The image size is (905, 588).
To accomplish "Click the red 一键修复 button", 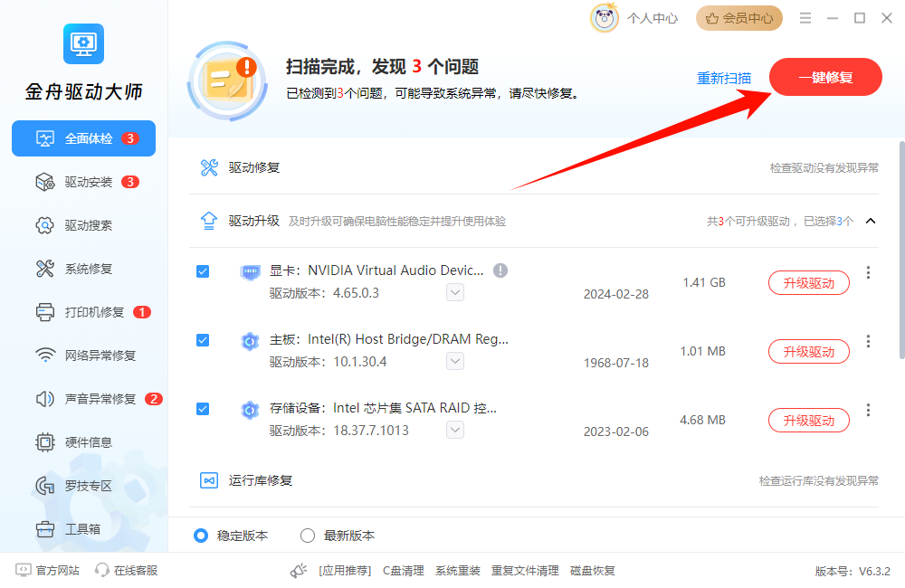I will (x=825, y=78).
